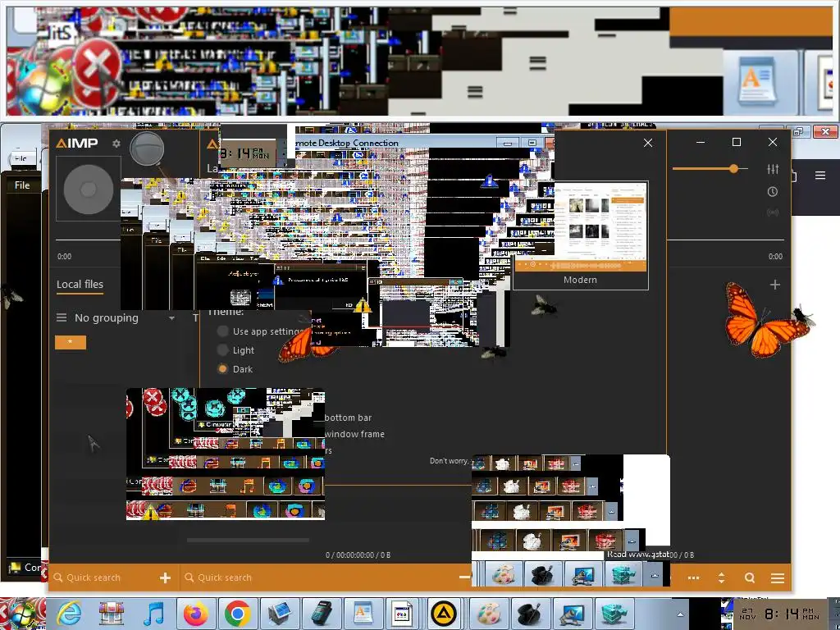This screenshot has width=840, height=630.
Task: Switch to AIMP via its taskbar icon
Action: point(444,614)
